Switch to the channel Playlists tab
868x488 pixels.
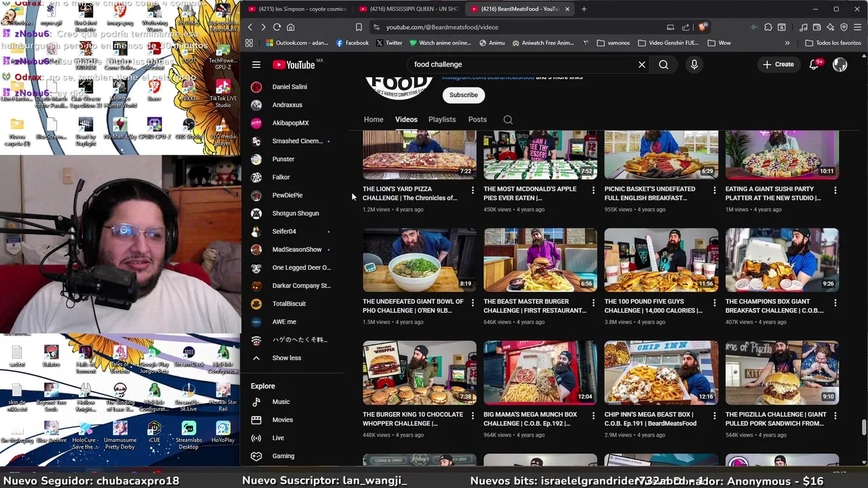pos(442,119)
